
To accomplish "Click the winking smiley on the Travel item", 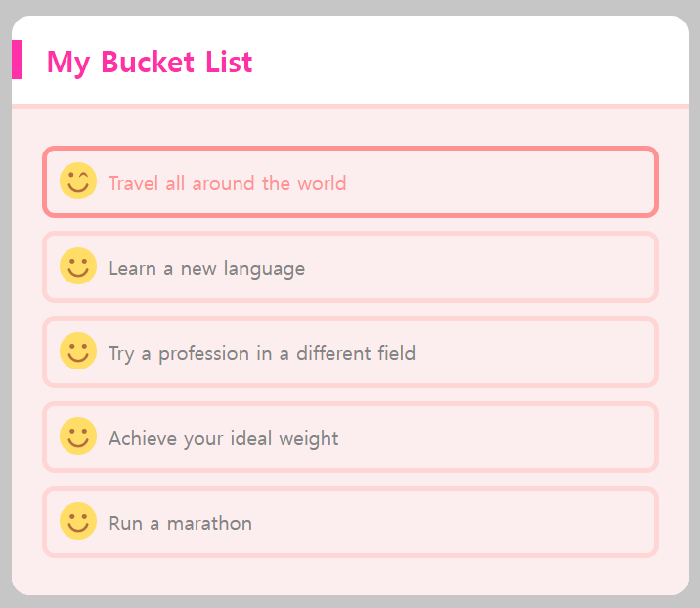I will coord(78,182).
